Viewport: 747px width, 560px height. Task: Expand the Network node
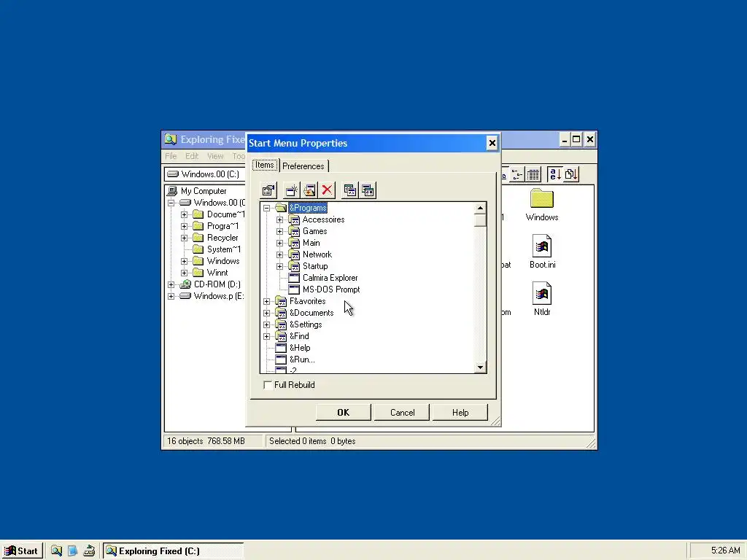[280, 254]
